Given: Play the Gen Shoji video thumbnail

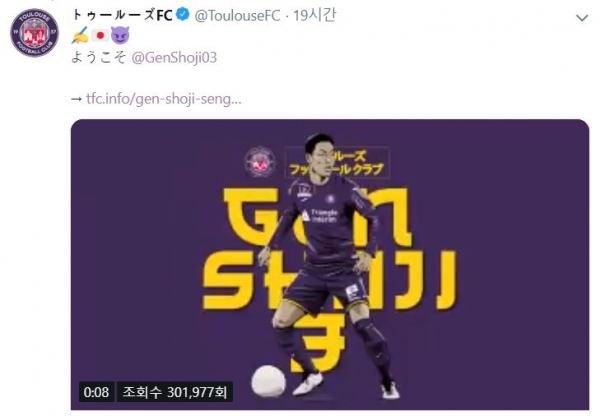Looking at the screenshot, I should 330,264.
